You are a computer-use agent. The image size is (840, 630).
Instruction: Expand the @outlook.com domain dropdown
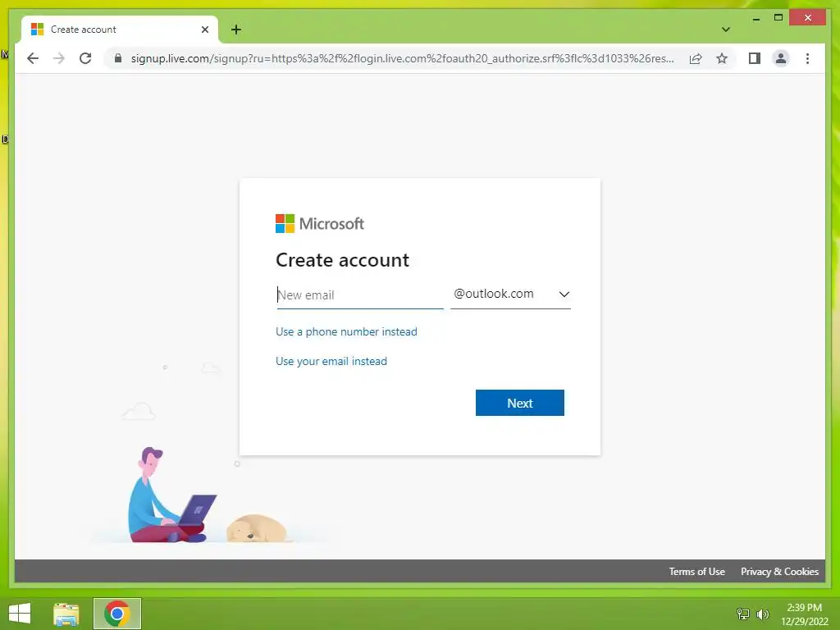510,294
